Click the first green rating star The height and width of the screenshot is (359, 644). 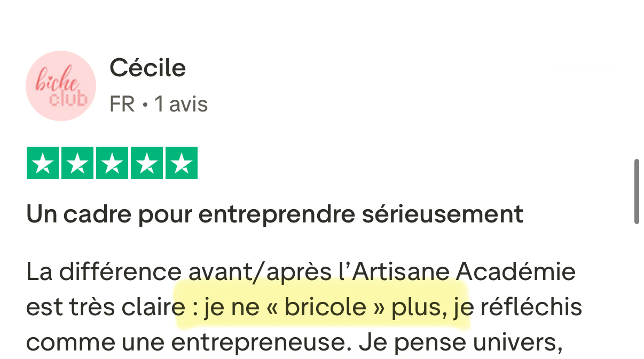[x=43, y=163]
